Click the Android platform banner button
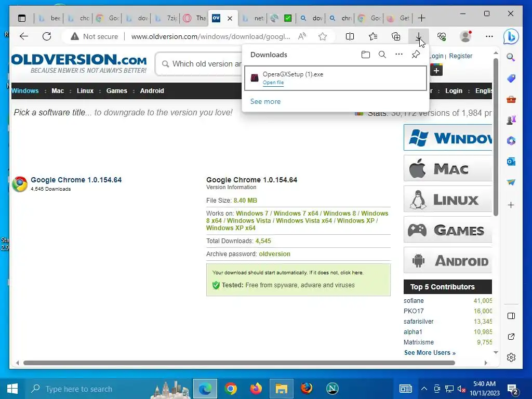This screenshot has height=399, width=532. point(448,260)
